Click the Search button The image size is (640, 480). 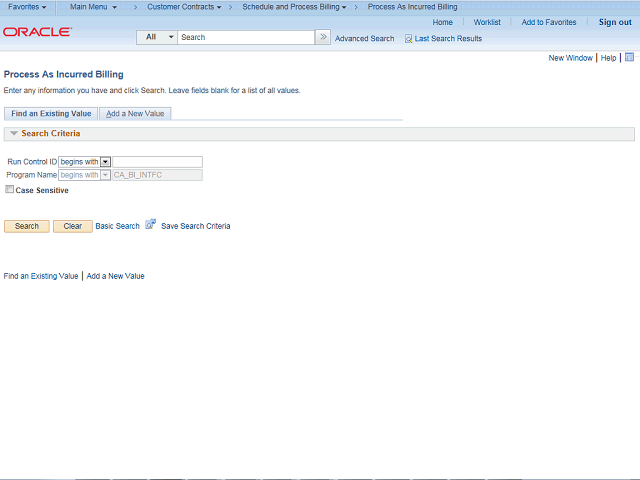click(27, 226)
